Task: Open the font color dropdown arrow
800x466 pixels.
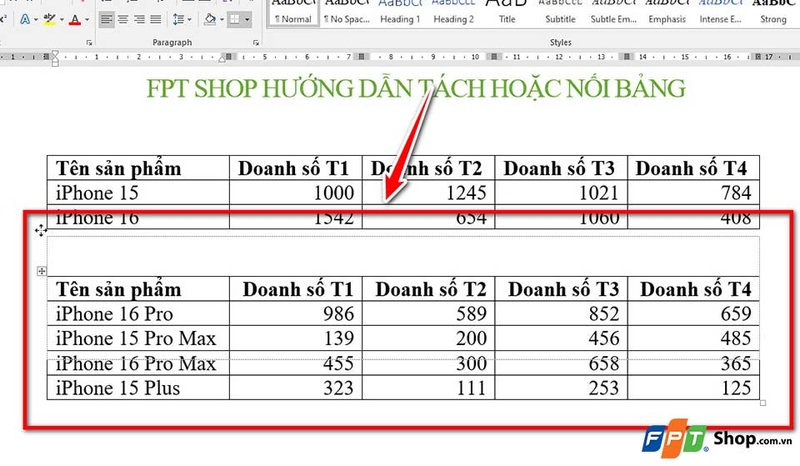Action: pos(87,20)
